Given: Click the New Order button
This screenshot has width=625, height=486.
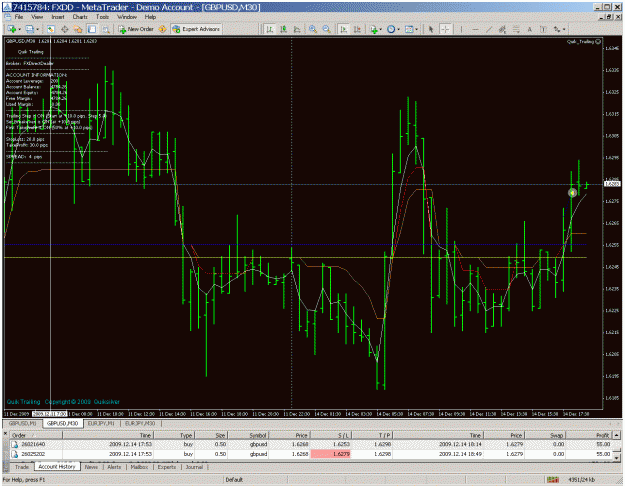Looking at the screenshot, I should 136,29.
